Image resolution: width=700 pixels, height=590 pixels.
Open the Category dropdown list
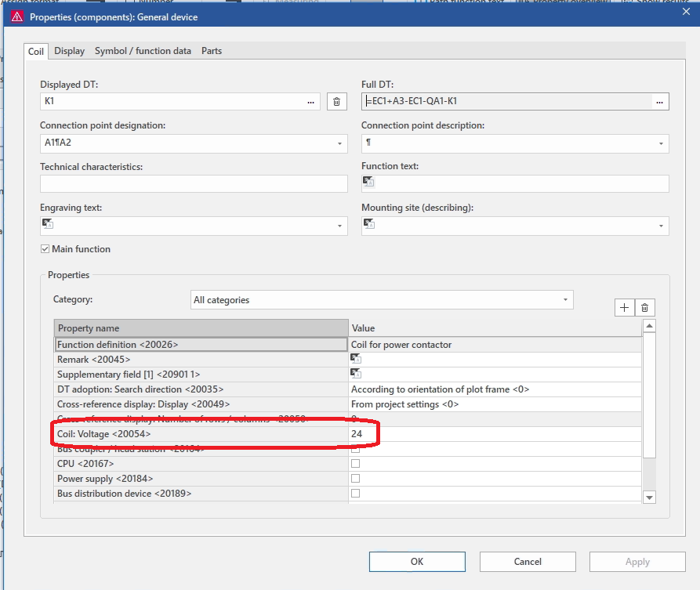click(565, 300)
